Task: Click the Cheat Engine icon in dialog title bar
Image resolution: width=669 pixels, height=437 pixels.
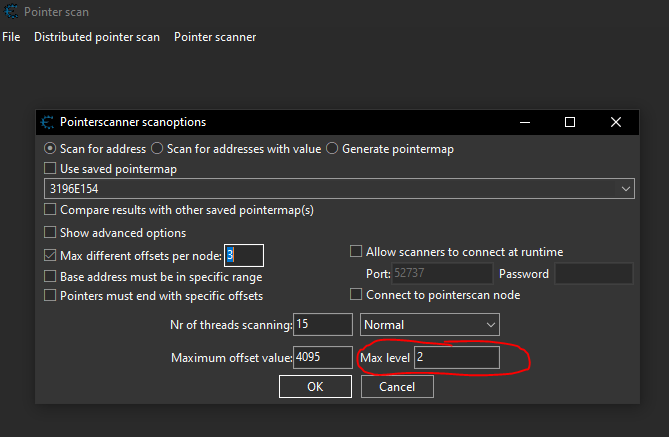Action: (46, 122)
